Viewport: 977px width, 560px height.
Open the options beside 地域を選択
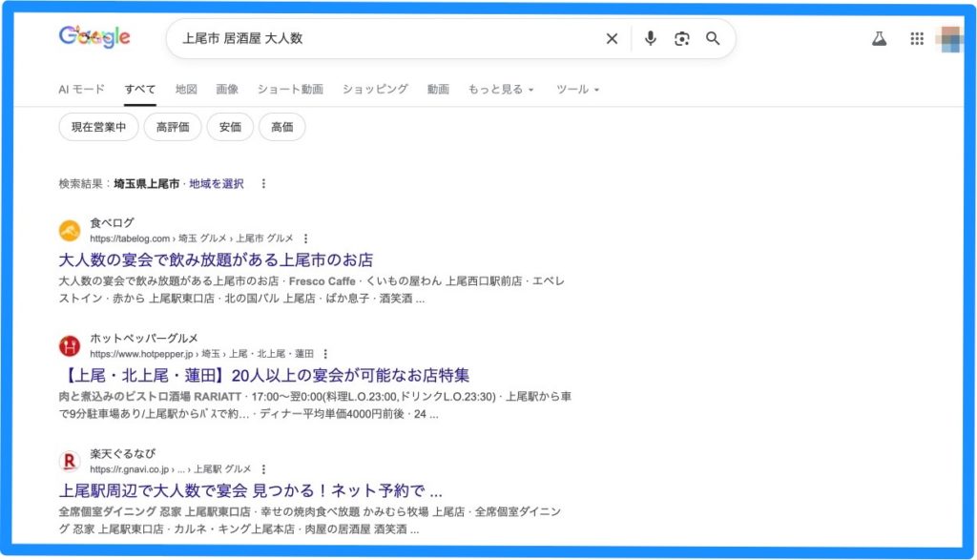pyautogui.click(x=263, y=184)
